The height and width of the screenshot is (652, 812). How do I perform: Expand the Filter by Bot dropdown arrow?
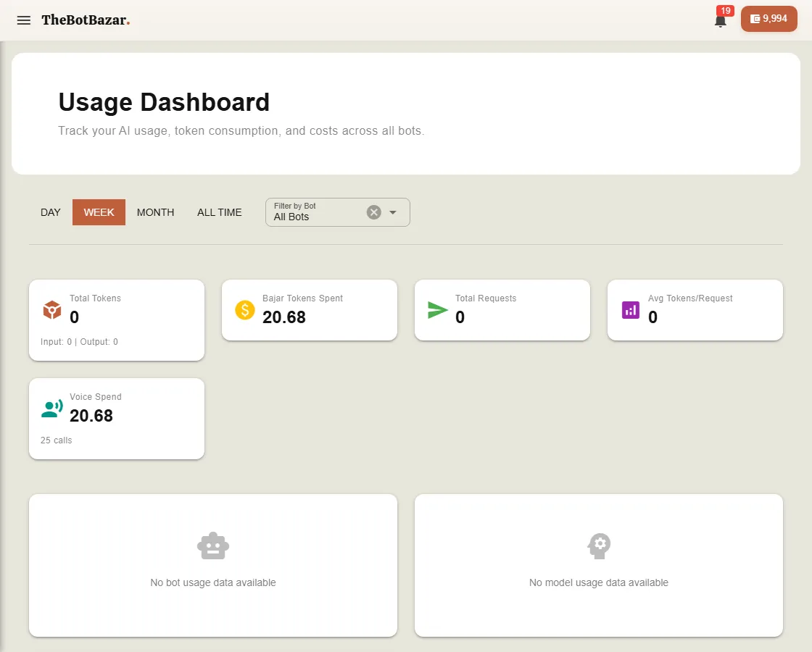[393, 212]
